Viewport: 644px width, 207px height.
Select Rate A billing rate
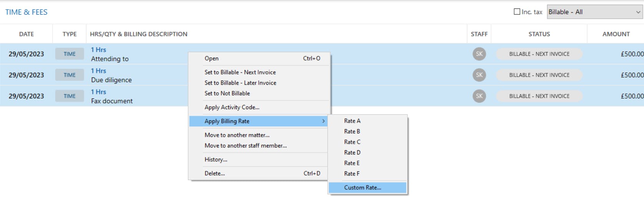[352, 121]
